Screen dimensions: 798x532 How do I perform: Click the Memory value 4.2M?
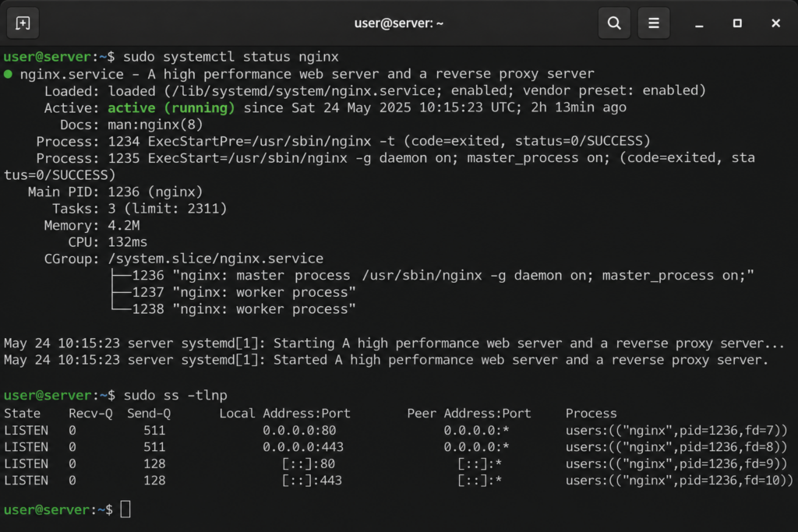(x=124, y=225)
